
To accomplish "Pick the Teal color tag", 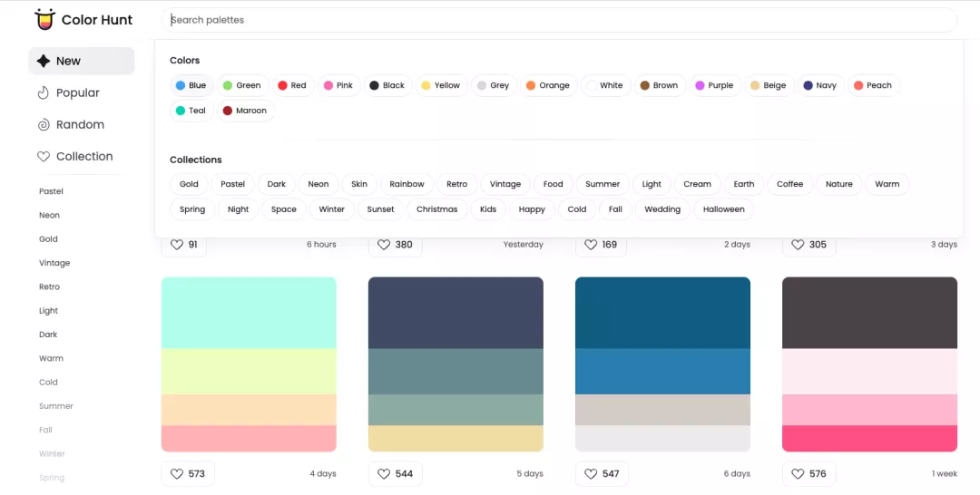I will tap(191, 111).
